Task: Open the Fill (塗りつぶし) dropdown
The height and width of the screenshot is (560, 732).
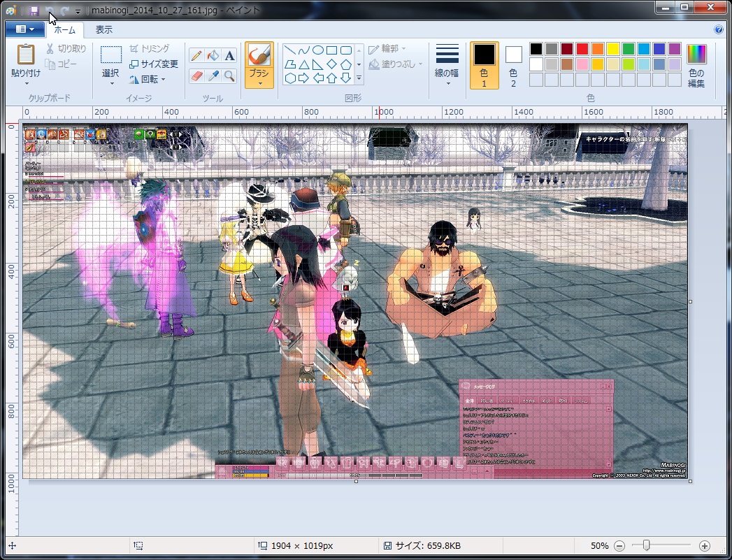Action: point(396,64)
